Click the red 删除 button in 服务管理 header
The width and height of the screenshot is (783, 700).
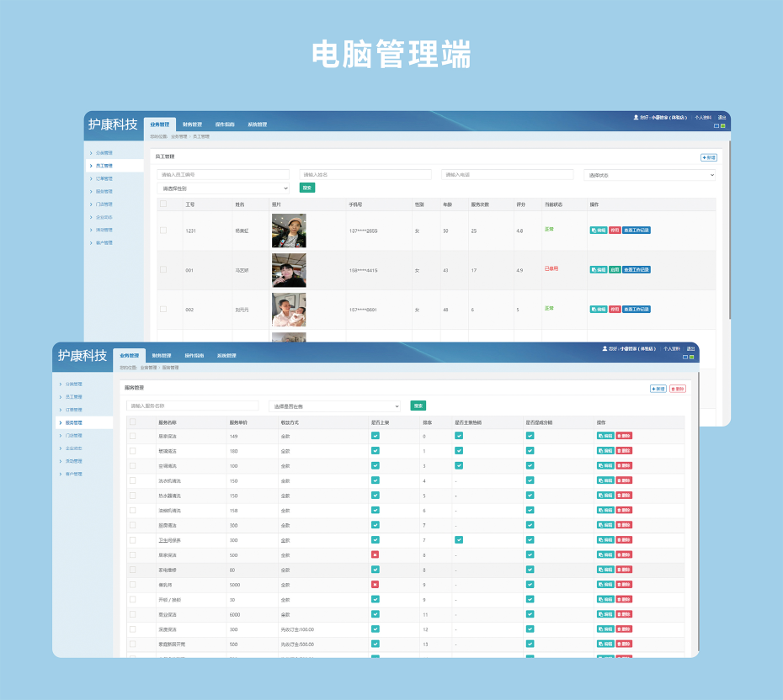[x=678, y=389]
